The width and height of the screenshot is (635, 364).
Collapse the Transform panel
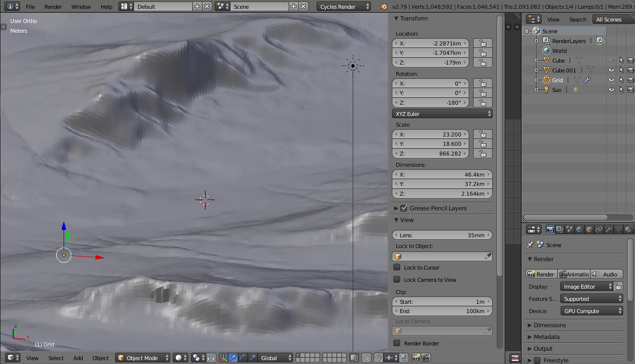413,18
